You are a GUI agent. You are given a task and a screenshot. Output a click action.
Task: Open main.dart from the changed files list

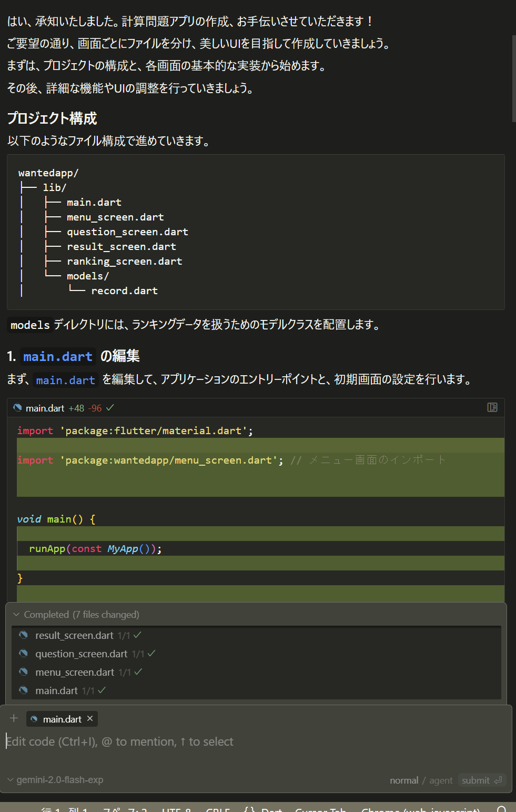coord(56,690)
